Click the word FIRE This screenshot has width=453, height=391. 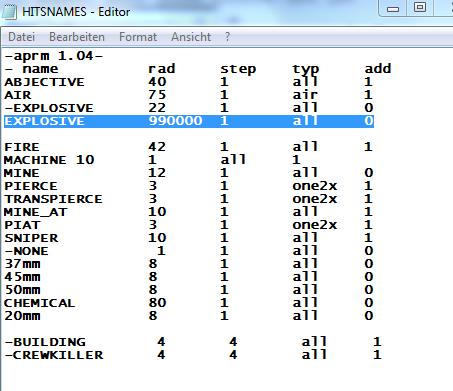click(x=22, y=147)
